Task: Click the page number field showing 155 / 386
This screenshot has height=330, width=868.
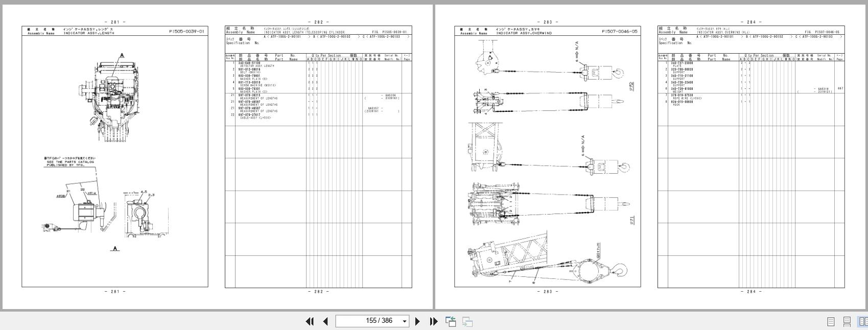Action: [372, 321]
